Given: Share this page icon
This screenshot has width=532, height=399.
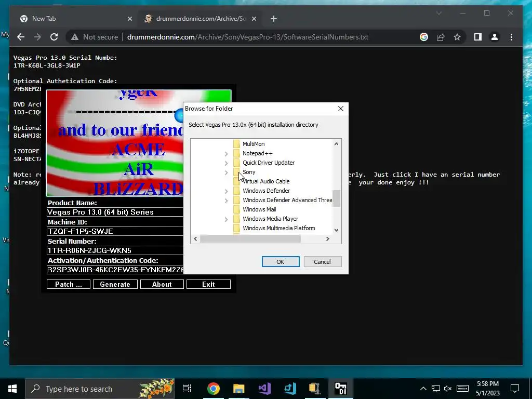Looking at the screenshot, I should [x=441, y=37].
